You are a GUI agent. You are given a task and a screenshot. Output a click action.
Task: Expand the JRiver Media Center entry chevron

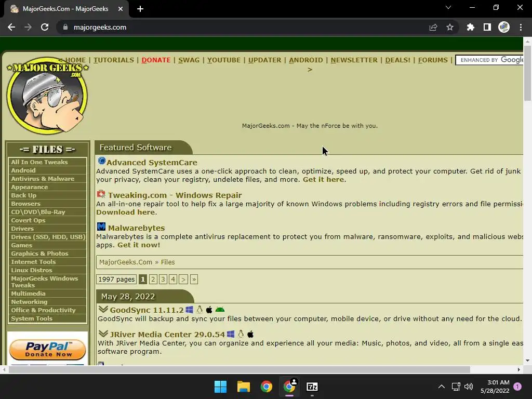(x=103, y=334)
